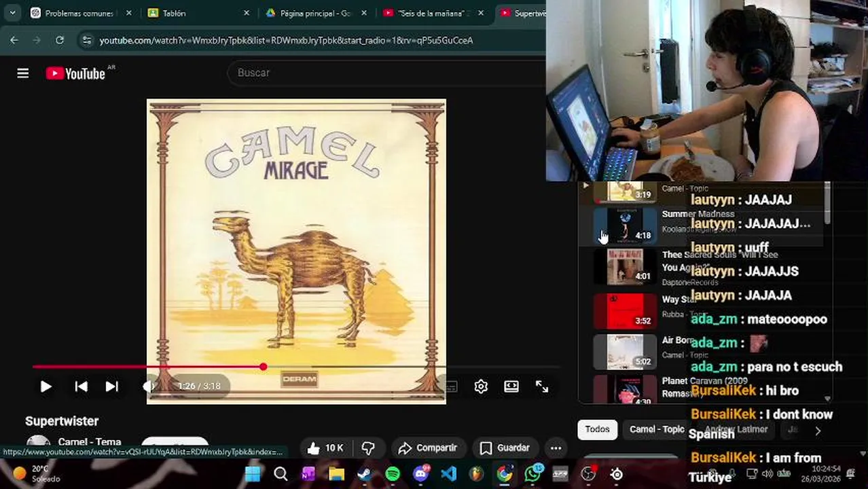
Task: Open the Air Born 5:02 thumbnail
Action: (625, 351)
